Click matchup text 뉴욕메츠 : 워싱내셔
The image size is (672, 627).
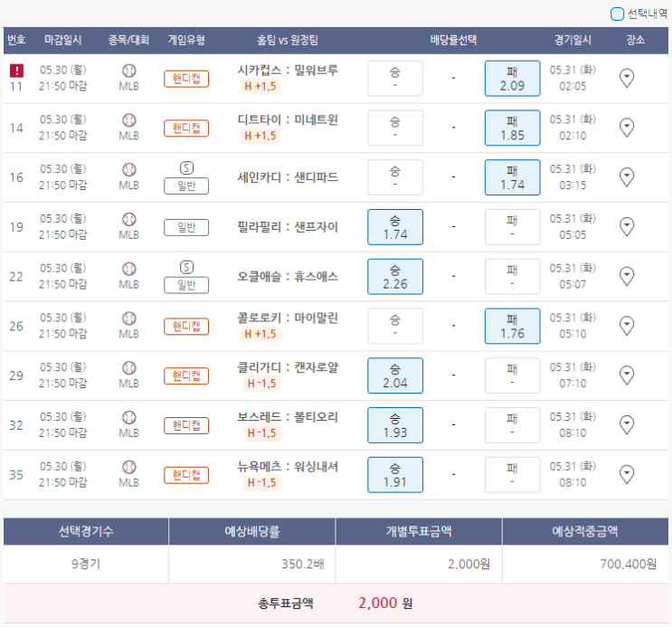pos(288,467)
